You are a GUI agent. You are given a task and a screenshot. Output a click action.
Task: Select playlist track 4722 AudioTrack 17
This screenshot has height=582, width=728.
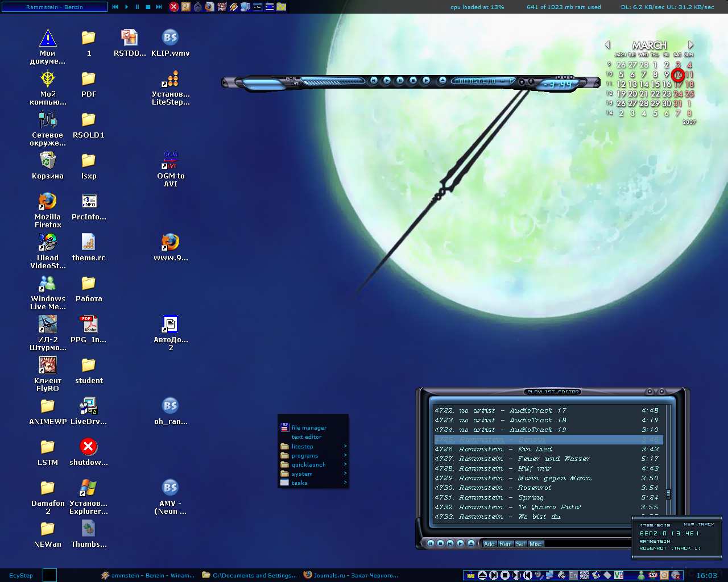[547, 410]
